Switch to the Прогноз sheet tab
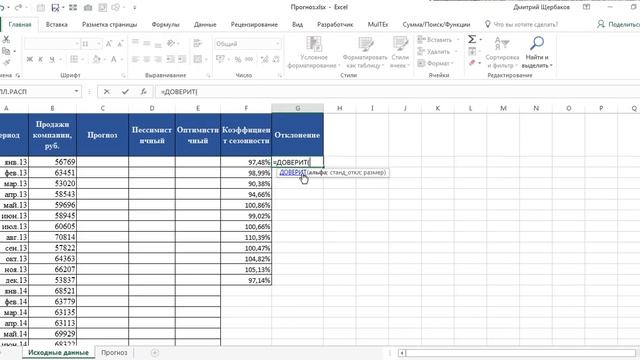The width and height of the screenshot is (640, 360). tap(114, 352)
